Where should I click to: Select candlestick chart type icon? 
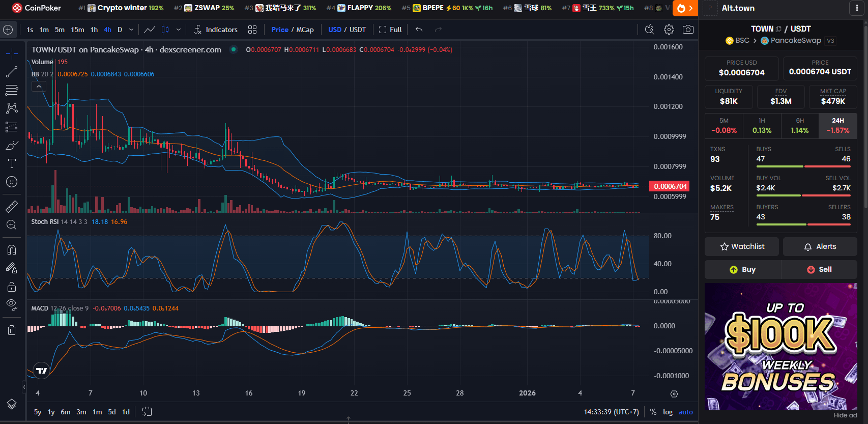[x=165, y=30]
